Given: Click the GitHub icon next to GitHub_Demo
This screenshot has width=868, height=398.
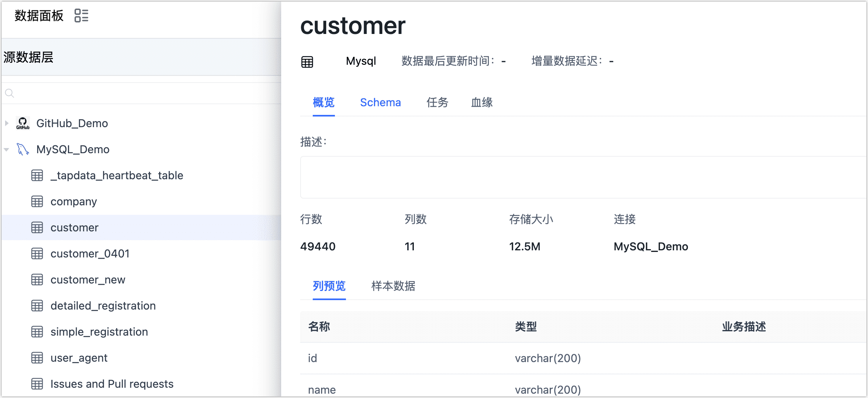Looking at the screenshot, I should [x=23, y=123].
